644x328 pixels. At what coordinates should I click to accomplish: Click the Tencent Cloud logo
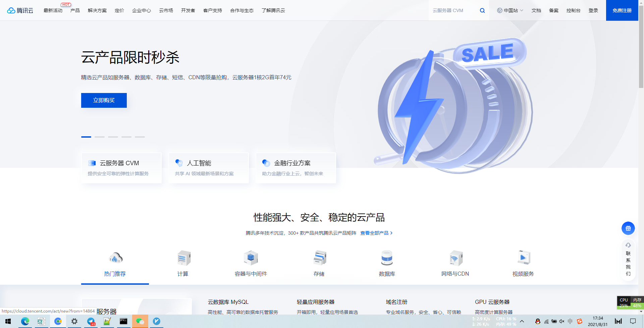[x=20, y=10]
